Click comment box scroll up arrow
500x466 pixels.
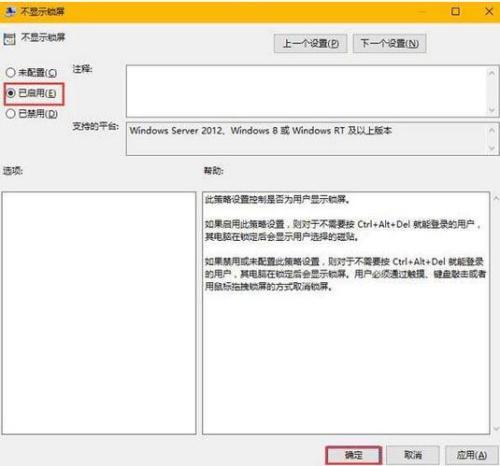pyautogui.click(x=492, y=72)
